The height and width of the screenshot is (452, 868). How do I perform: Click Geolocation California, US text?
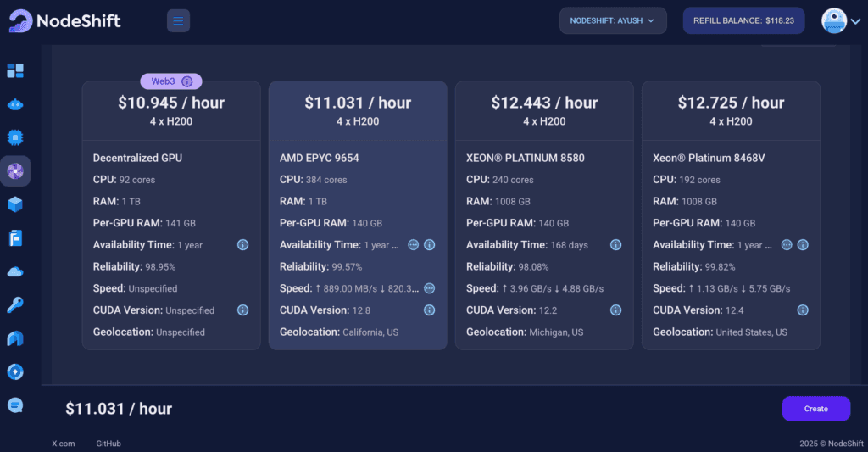point(339,332)
